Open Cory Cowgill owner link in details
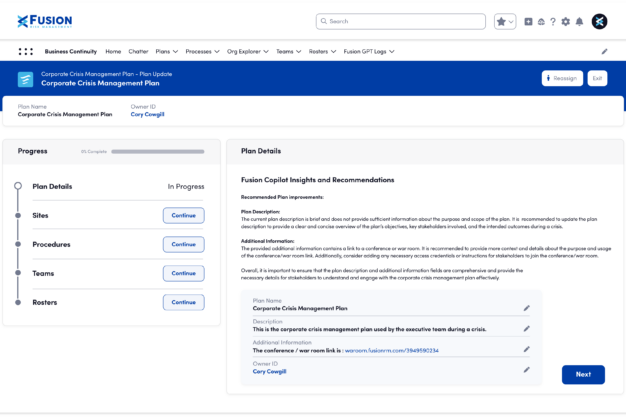The width and height of the screenshot is (626, 417). coord(269,371)
